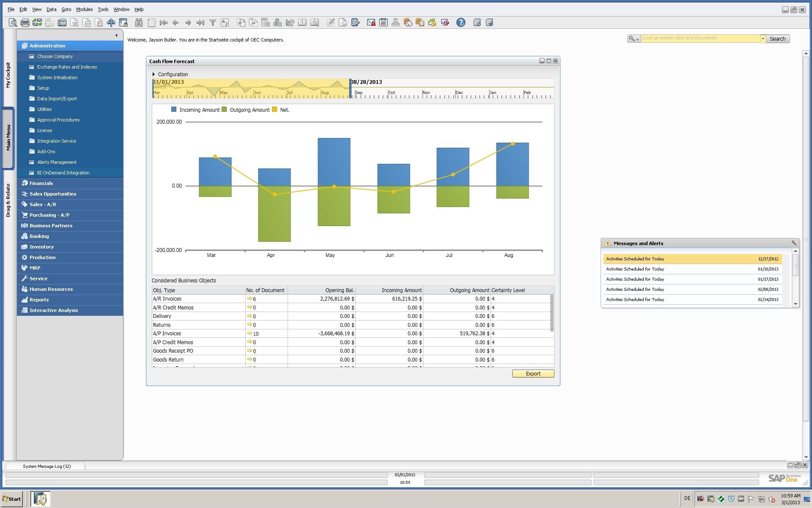Open the Modules menu from menu bar
This screenshot has height=508, width=812.
(84, 9)
